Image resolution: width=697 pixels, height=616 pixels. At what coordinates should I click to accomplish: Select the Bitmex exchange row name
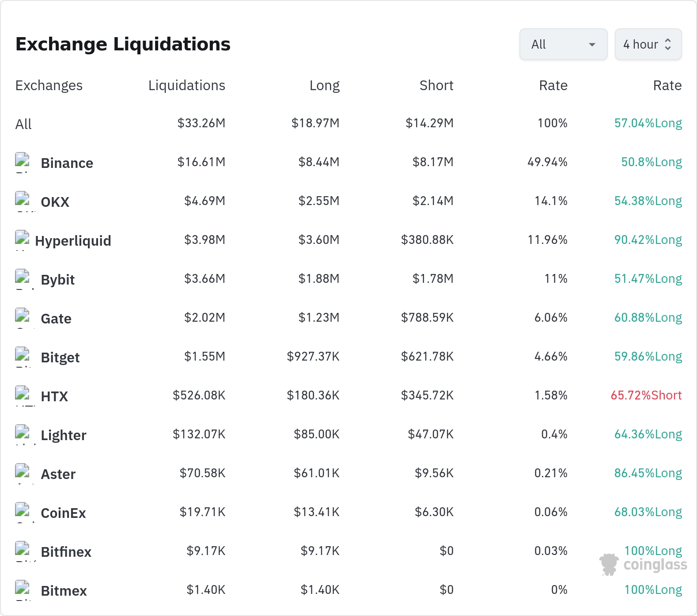click(x=64, y=591)
